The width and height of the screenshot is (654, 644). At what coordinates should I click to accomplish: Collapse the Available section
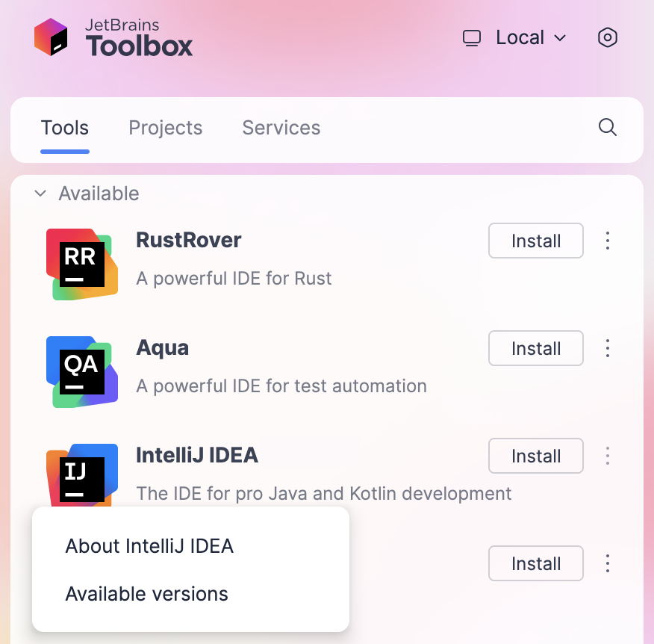click(40, 193)
